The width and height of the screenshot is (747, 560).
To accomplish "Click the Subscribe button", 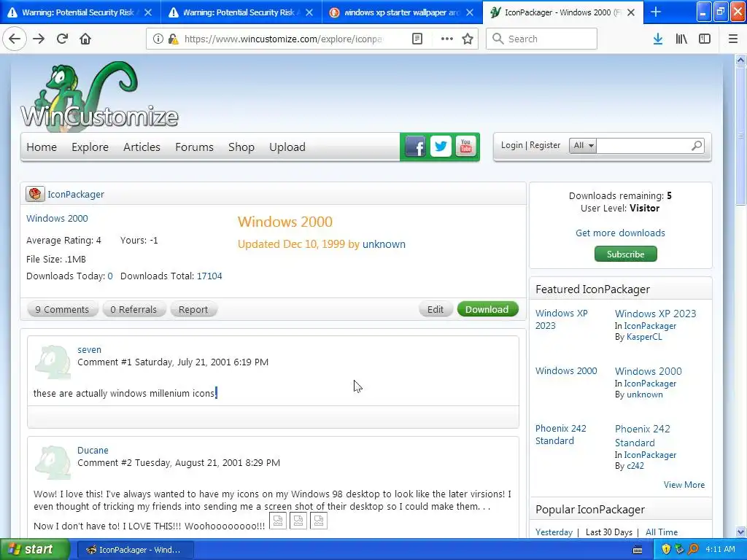I will (x=625, y=254).
